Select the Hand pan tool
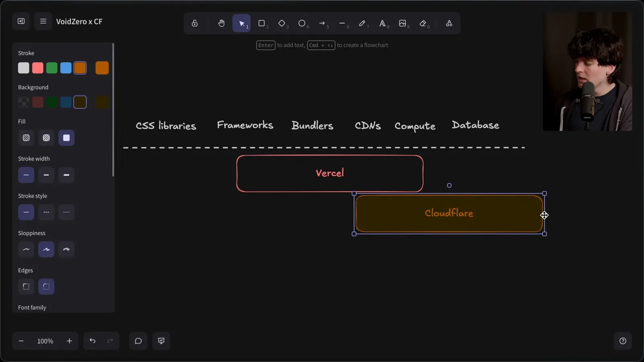This screenshot has height=362, width=644. pos(221,23)
